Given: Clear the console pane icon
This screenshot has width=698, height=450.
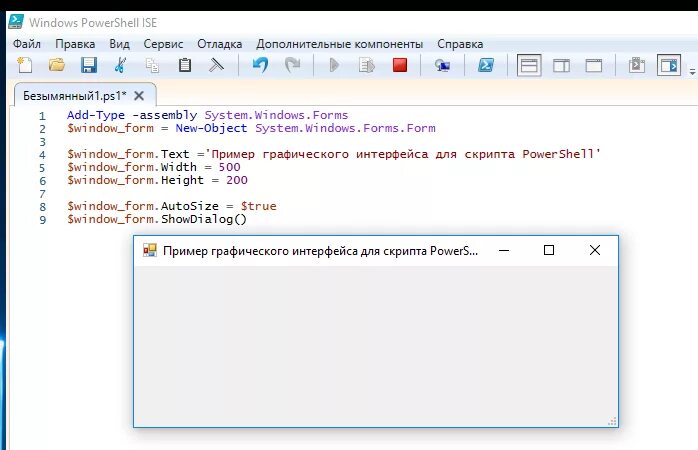Looking at the screenshot, I should tap(216, 65).
